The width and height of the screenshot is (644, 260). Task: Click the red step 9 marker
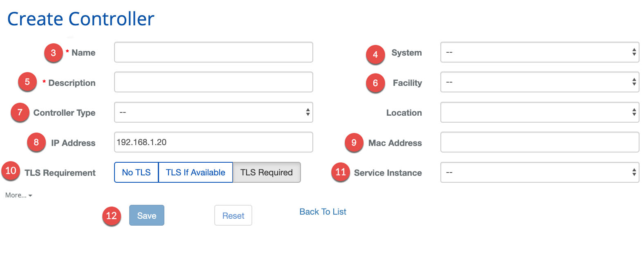(x=354, y=143)
